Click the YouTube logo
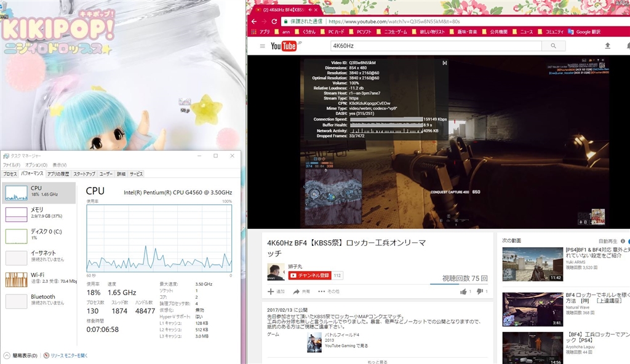The image size is (630, 364). click(x=283, y=45)
